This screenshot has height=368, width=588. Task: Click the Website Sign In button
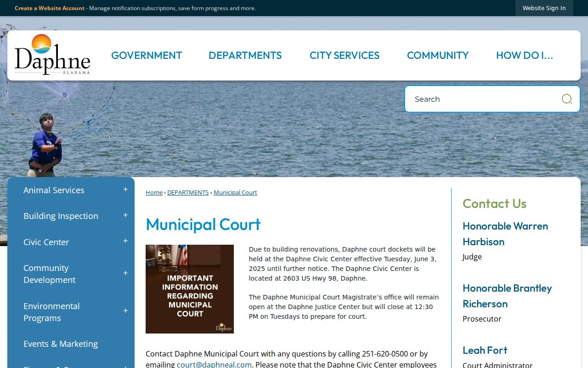coord(544,8)
